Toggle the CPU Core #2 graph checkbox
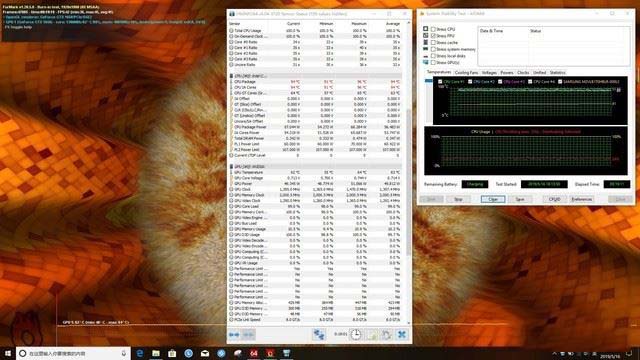Viewport: 640px width, 360px height. click(470, 82)
